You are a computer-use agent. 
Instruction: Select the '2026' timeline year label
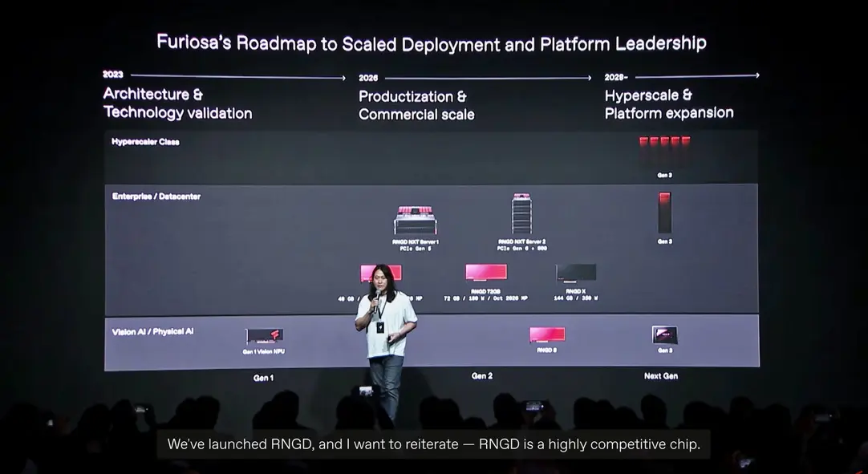(368, 78)
